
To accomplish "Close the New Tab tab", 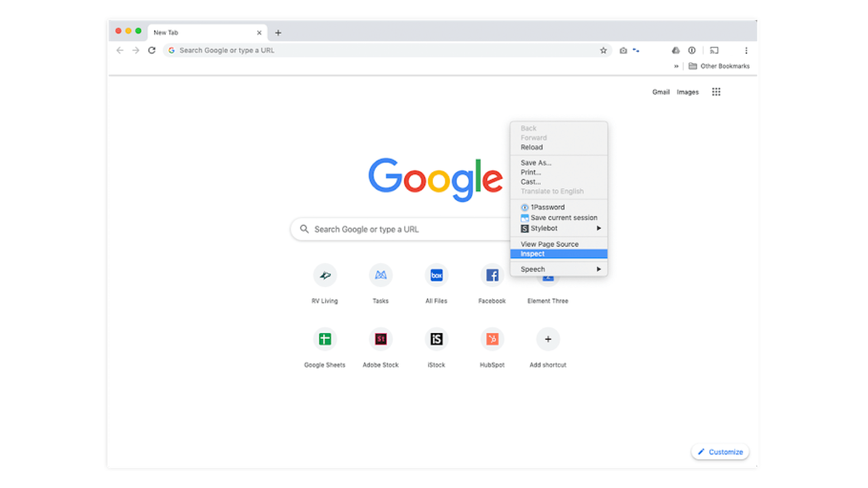I will [259, 33].
